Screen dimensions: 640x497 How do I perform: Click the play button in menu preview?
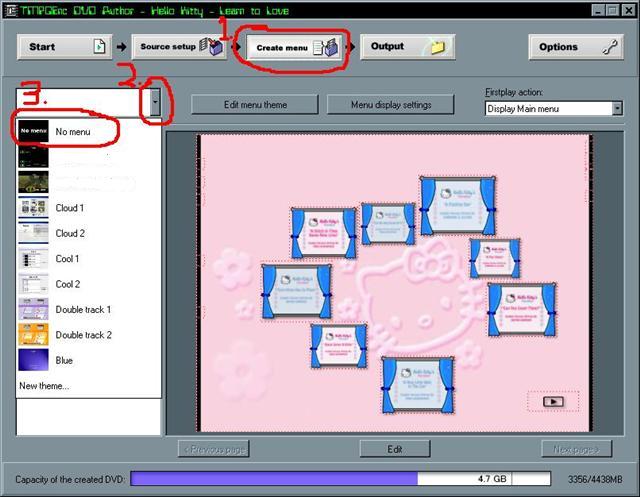click(x=553, y=402)
